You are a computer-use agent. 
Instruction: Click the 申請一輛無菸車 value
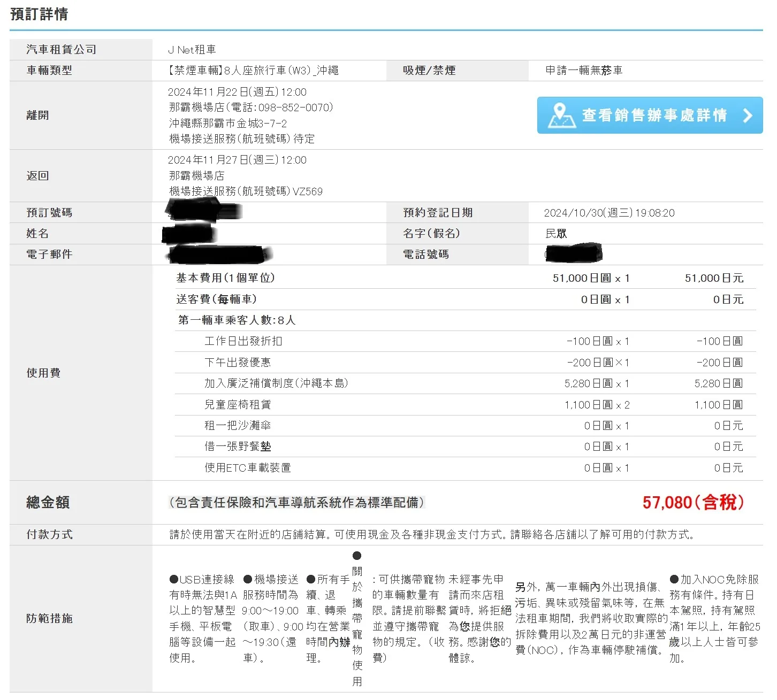(584, 71)
